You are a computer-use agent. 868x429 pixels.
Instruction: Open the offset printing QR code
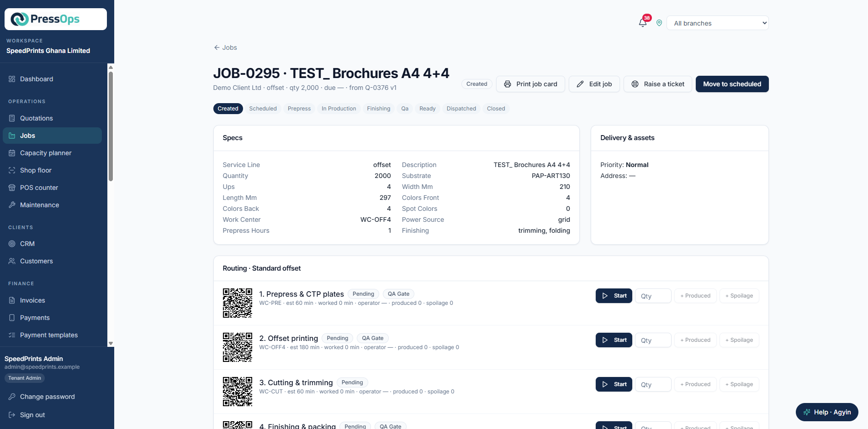238,347
